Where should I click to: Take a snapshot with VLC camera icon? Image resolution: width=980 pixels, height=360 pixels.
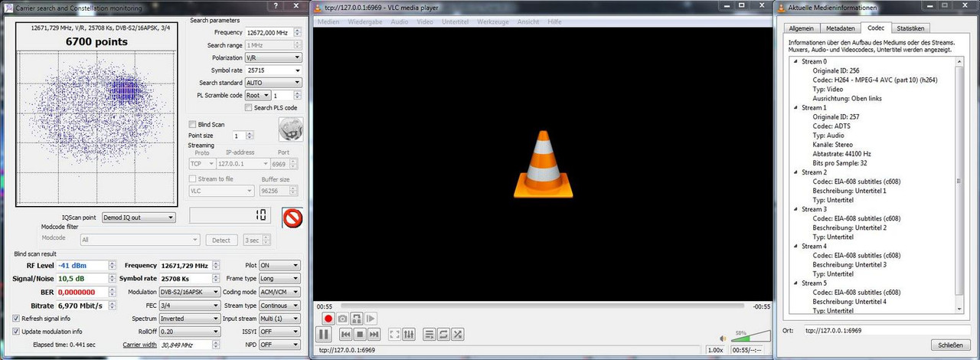[342, 318]
